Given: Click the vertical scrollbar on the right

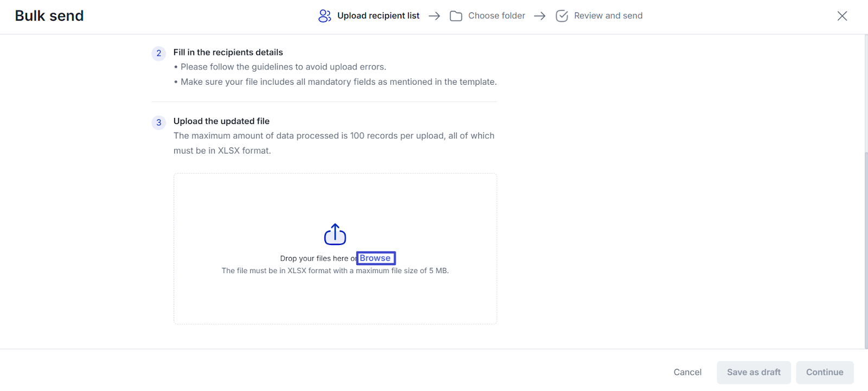Looking at the screenshot, I should 865,250.
